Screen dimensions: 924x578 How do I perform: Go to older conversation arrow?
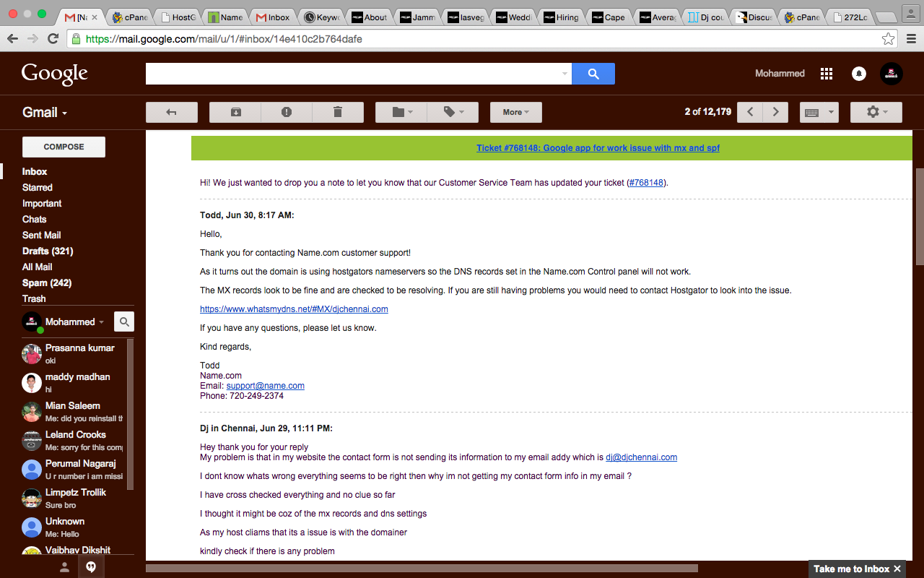click(x=775, y=112)
